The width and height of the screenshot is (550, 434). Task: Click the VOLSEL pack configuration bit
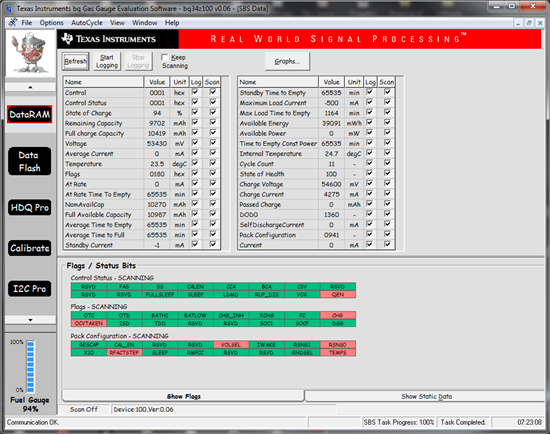[x=231, y=345]
